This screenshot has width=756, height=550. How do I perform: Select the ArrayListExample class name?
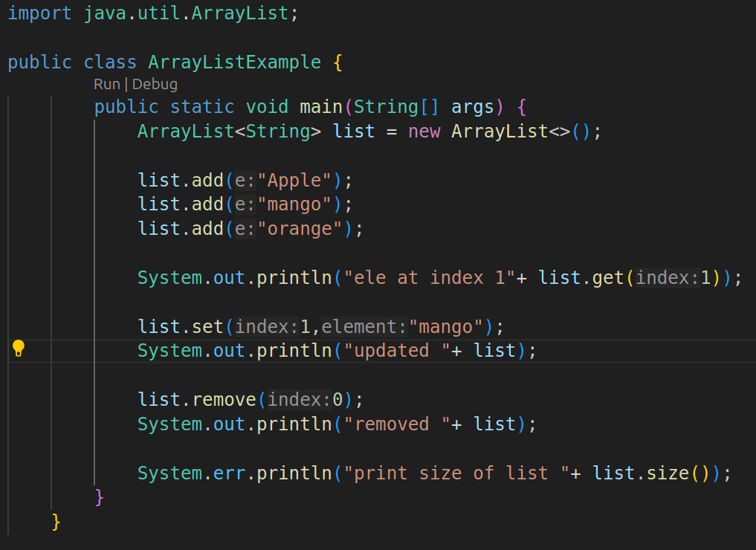coord(234,62)
